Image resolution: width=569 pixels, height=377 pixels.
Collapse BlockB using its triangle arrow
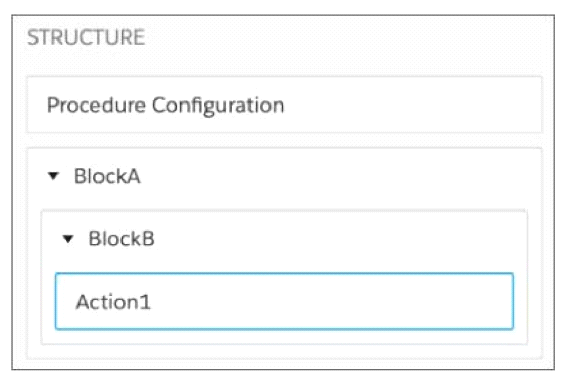pos(68,239)
